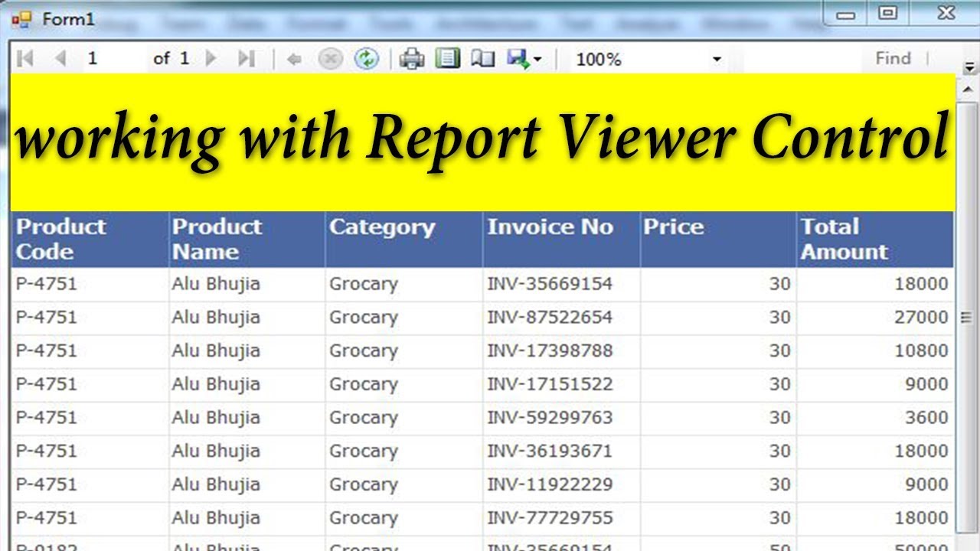Stop report rendering
Screen dimensions: 980x551
[x=330, y=59]
